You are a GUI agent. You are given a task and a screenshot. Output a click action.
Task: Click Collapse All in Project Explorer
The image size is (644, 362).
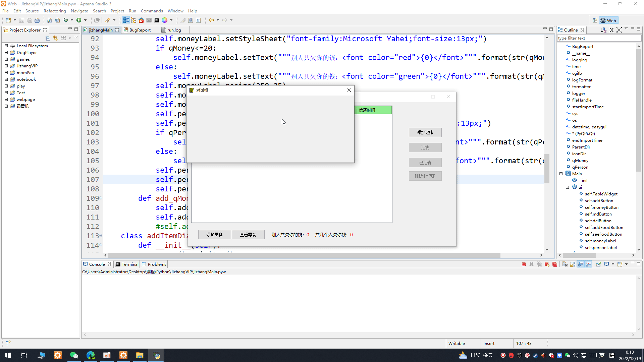click(48, 38)
